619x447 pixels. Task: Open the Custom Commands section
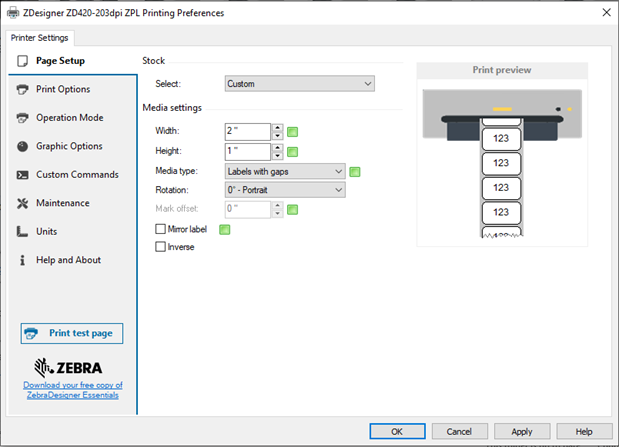(x=73, y=175)
